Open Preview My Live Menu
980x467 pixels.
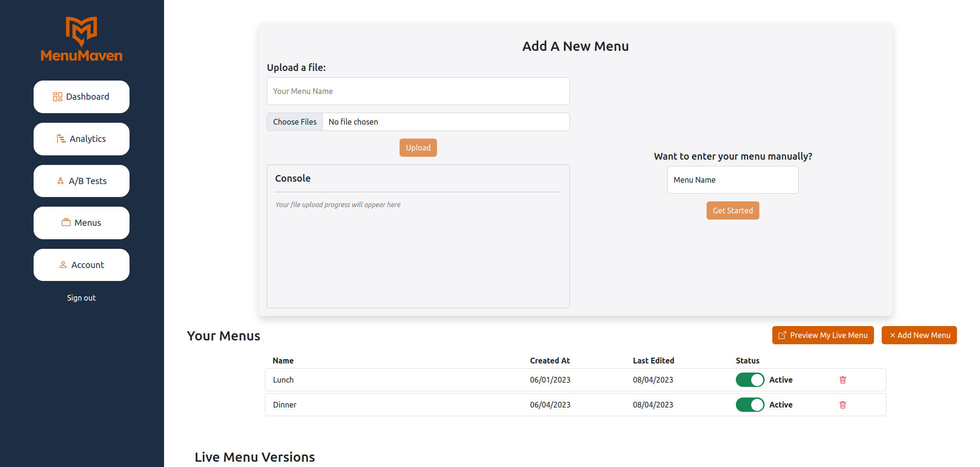click(x=823, y=335)
